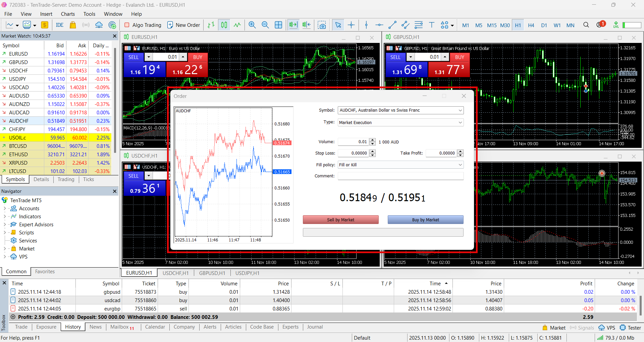Click the Zoom Out magnifier icon
Screen dimensions: 644x342
(x=265, y=25)
